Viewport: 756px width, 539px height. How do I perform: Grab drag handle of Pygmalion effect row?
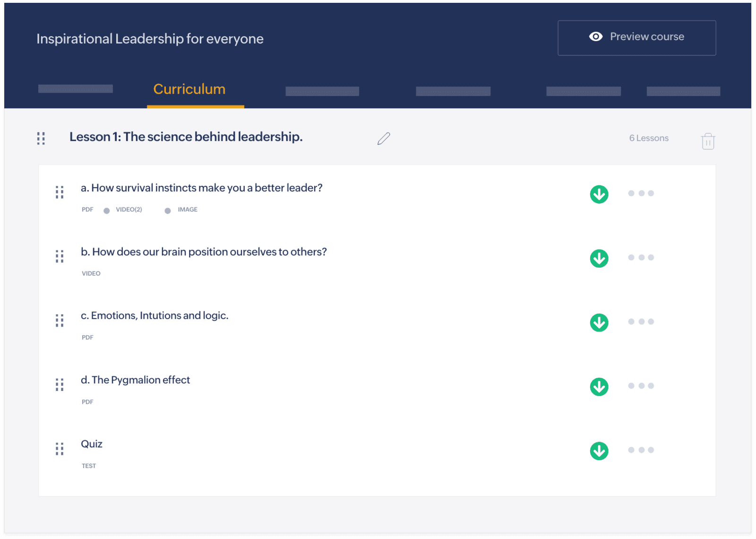pos(60,384)
